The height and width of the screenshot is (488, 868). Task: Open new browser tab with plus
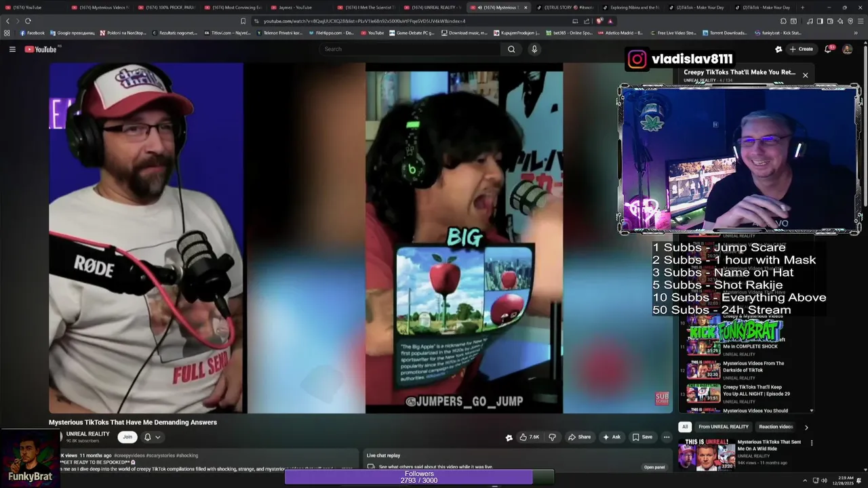[x=802, y=7]
